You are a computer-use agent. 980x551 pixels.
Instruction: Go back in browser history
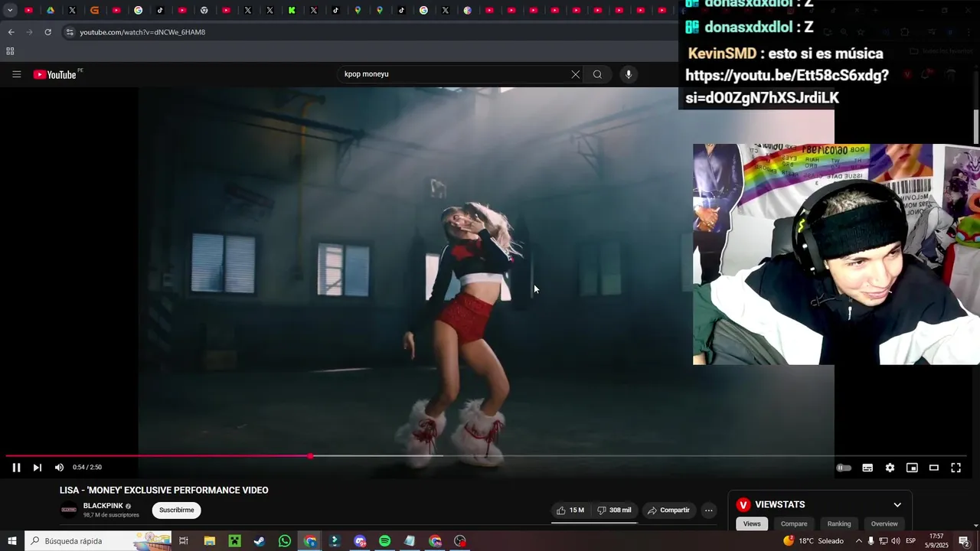[x=11, y=32]
